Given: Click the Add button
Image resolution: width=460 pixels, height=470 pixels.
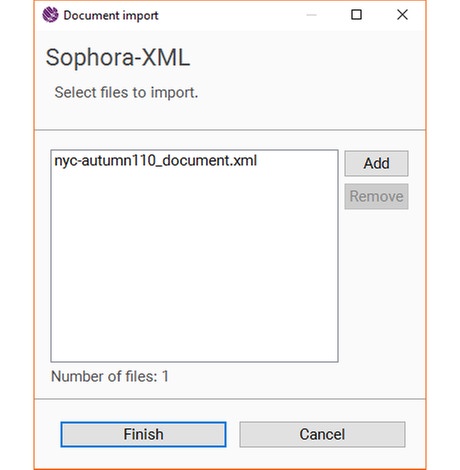Looking at the screenshot, I should (376, 163).
